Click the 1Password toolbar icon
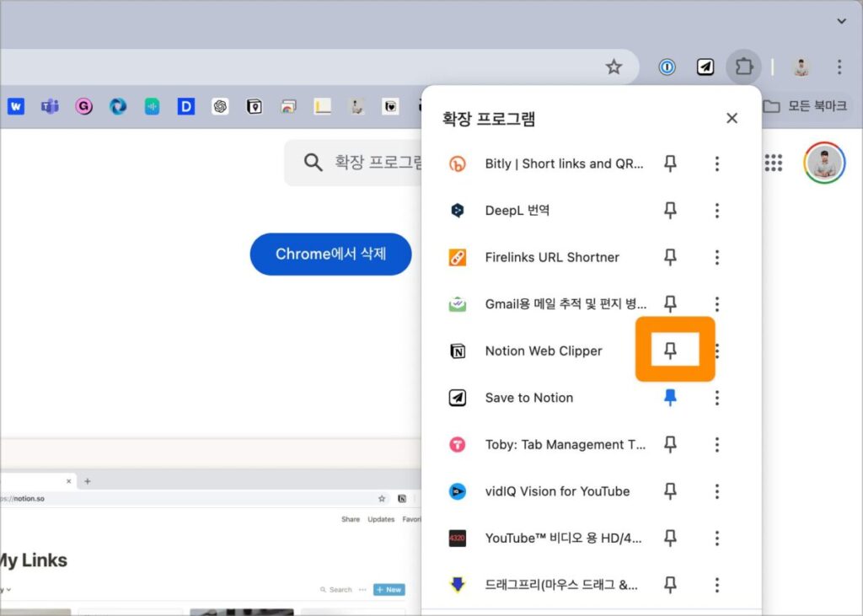The width and height of the screenshot is (863, 616). (x=667, y=67)
